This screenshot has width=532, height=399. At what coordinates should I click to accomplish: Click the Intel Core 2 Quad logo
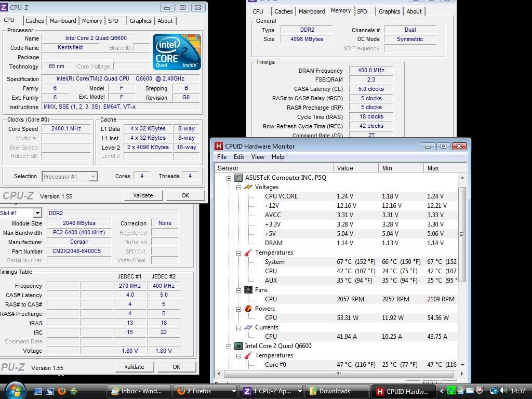[177, 51]
